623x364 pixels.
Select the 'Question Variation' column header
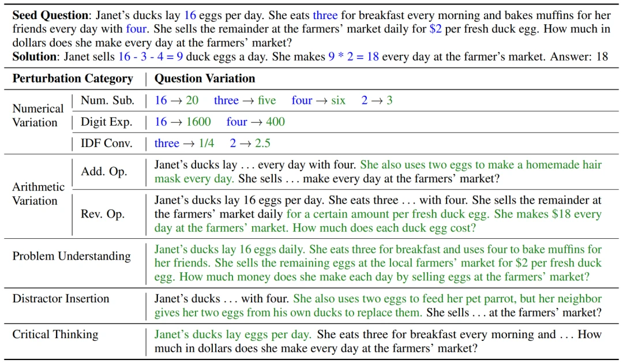205,78
